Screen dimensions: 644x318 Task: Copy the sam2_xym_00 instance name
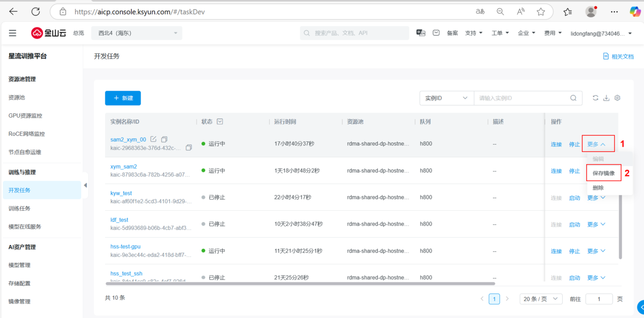point(164,139)
